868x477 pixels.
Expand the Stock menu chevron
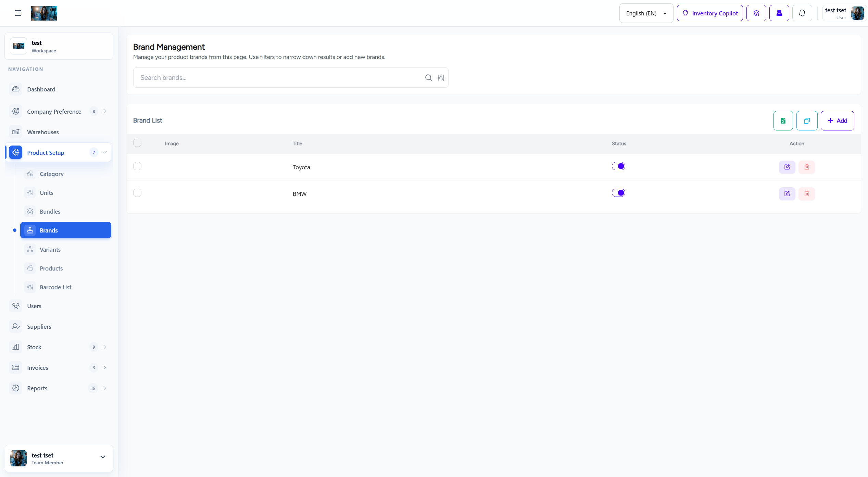coord(105,347)
